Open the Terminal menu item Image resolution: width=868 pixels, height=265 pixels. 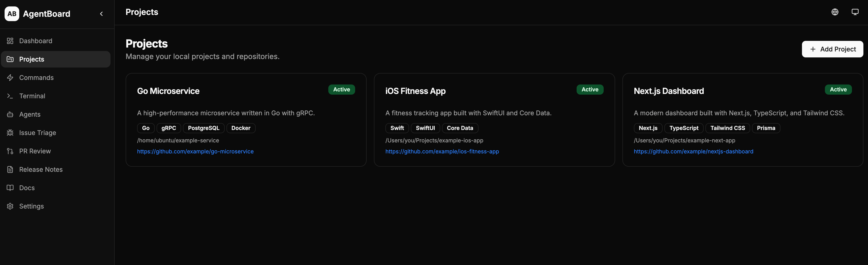click(x=56, y=96)
